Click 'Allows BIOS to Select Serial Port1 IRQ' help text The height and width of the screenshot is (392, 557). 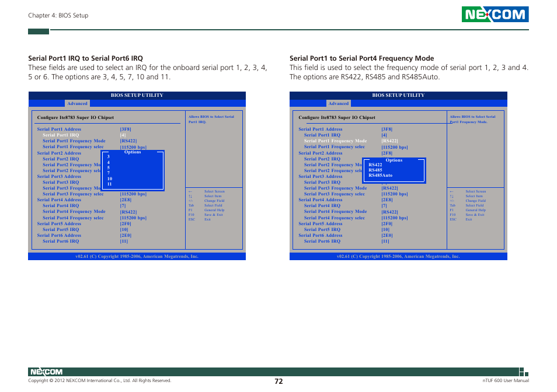coord(211,119)
